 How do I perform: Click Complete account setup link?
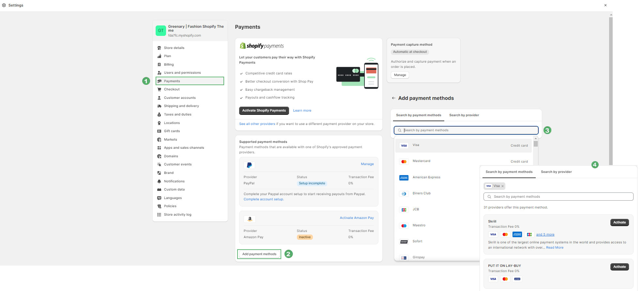point(264,199)
